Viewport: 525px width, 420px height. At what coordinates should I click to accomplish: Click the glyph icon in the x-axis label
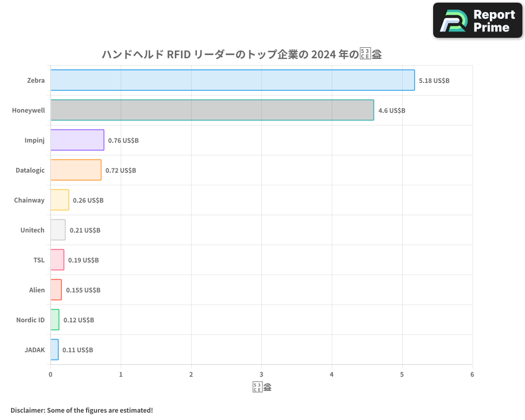click(257, 386)
